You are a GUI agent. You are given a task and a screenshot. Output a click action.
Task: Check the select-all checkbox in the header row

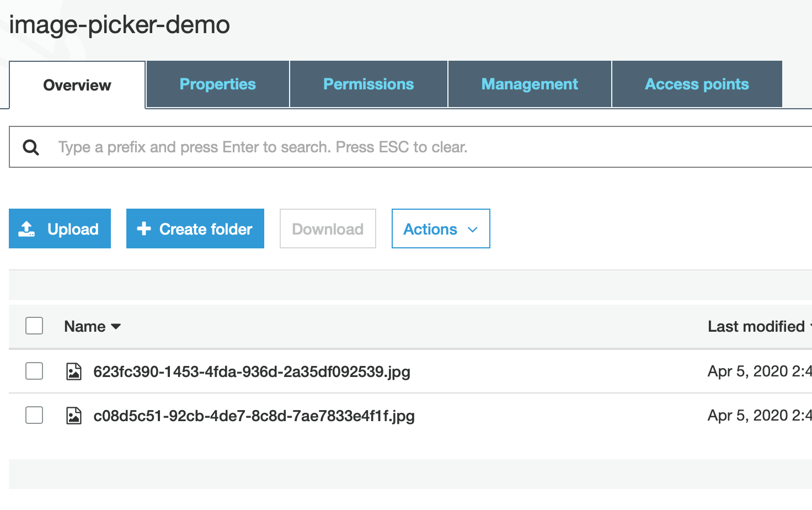coord(34,326)
